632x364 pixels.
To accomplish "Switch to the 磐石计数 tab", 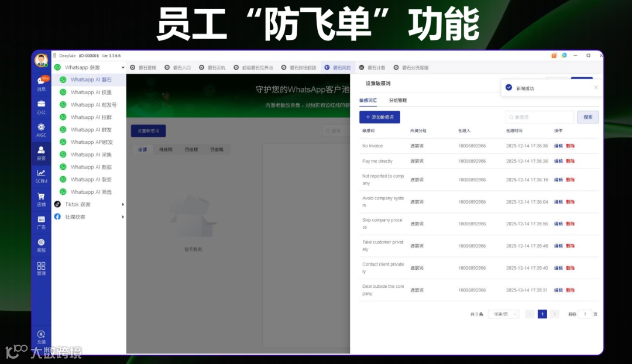I will pyautogui.click(x=372, y=68).
